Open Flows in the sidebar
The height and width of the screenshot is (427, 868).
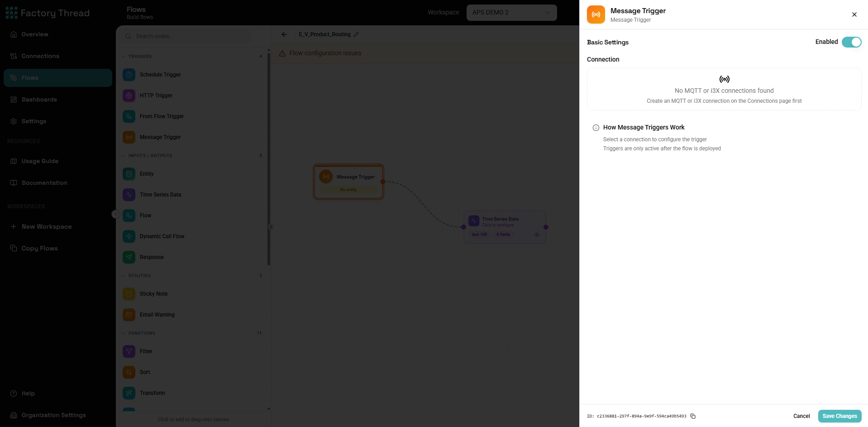pos(58,78)
